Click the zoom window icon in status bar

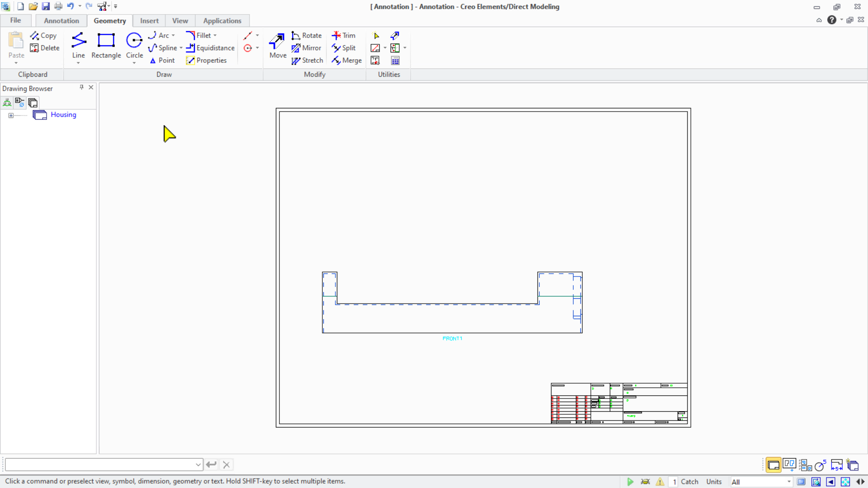pos(816,482)
